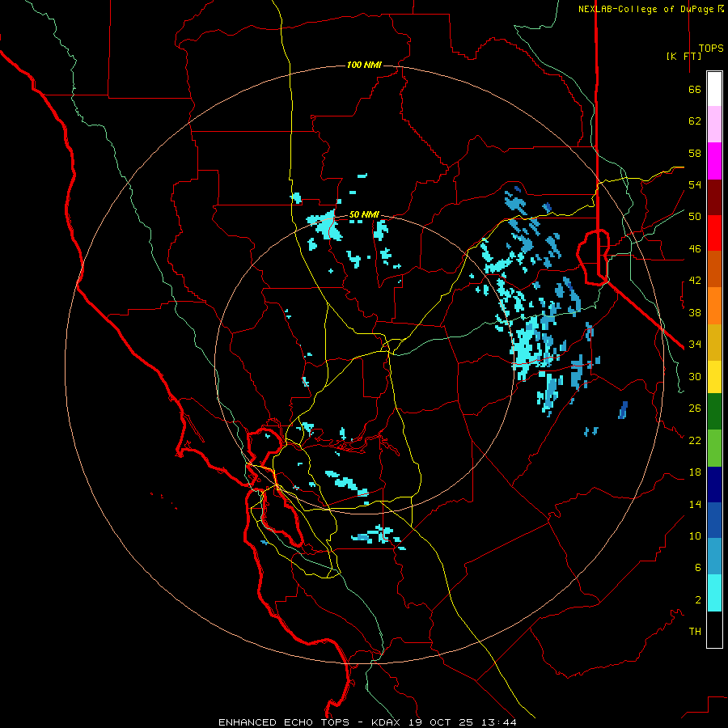
Task: Click the 100 NMI range ring label
Action: coord(365,65)
